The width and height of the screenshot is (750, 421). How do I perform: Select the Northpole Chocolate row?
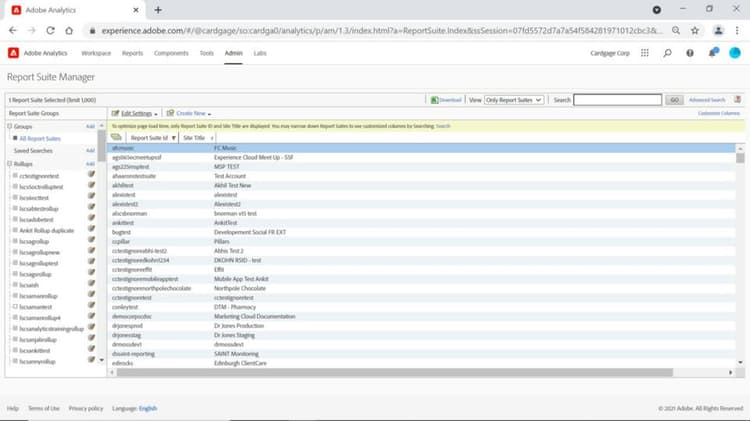pyautogui.click(x=421, y=288)
